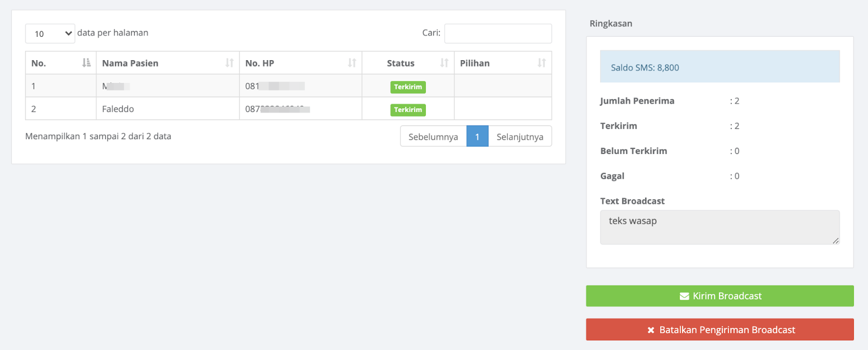Sort table by No. column icon
The width and height of the screenshot is (868, 350).
pos(86,63)
